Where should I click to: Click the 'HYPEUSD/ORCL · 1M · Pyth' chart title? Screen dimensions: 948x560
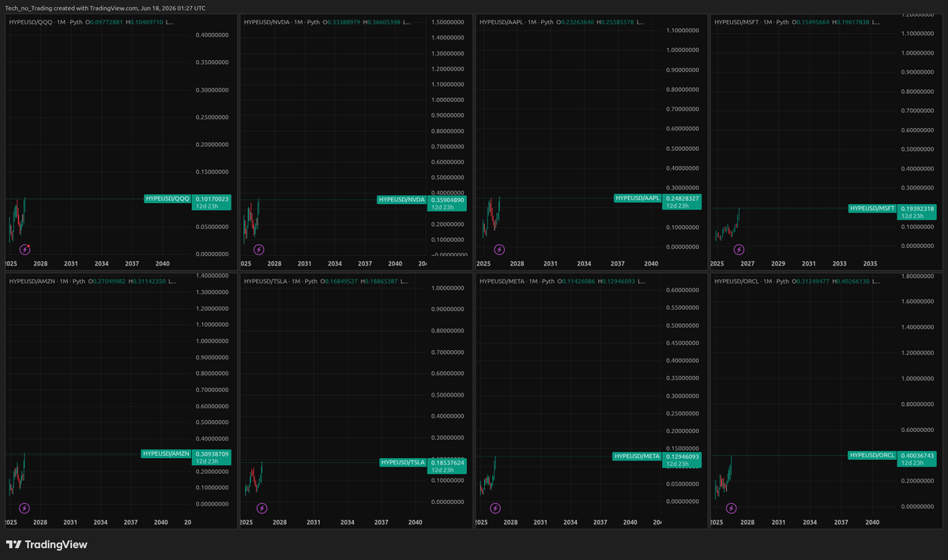751,281
